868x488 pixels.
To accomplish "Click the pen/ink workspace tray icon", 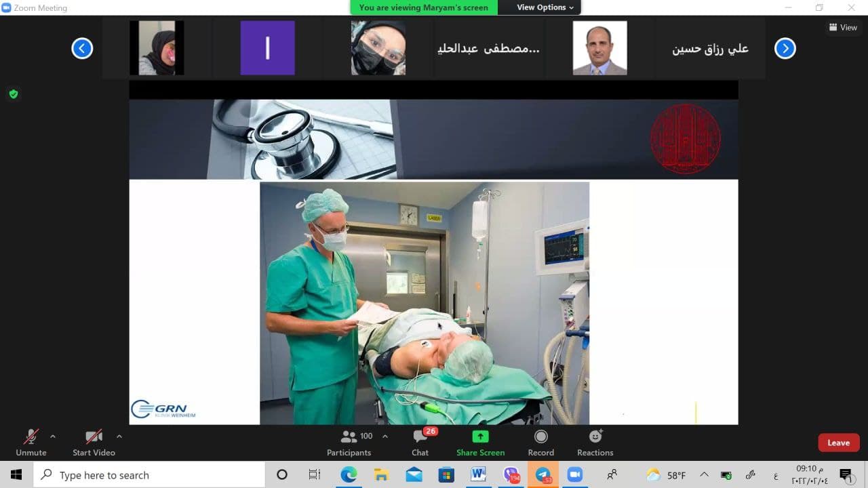I will [x=751, y=474].
